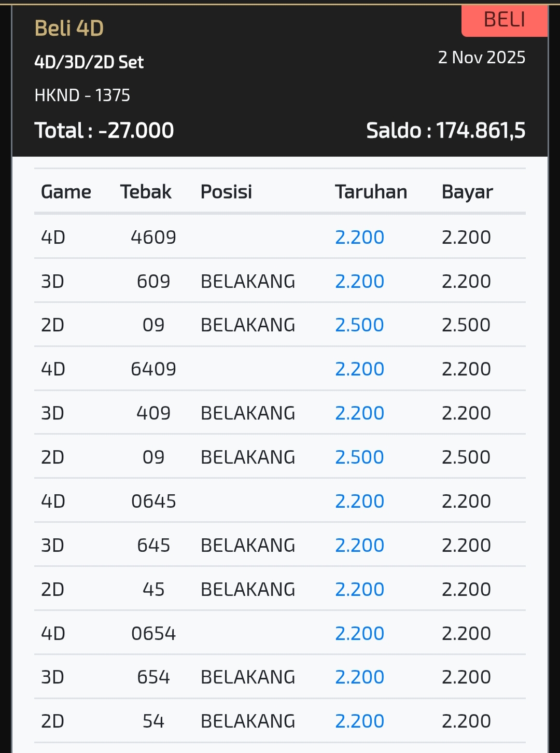Open the Taruhan value for 2D 45
Screen dimensions: 560x753
(x=359, y=589)
